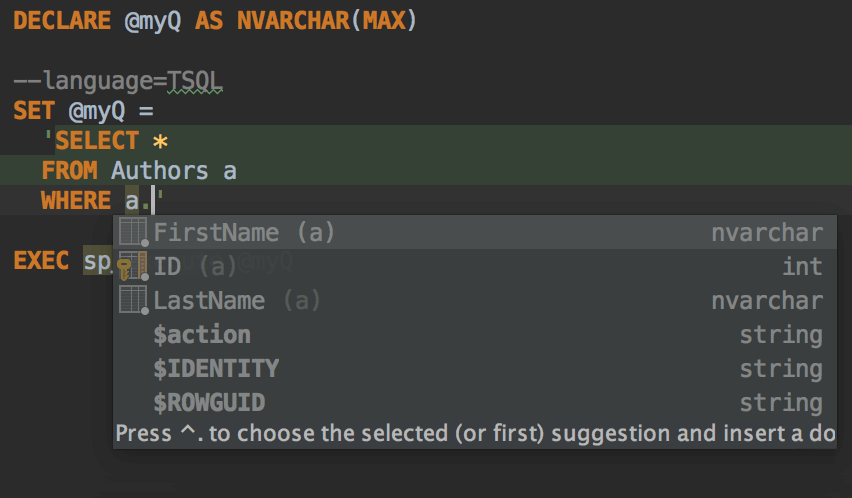The height and width of the screenshot is (498, 852).
Task: Pick the LastName (a) suggestion
Action: tap(237, 301)
